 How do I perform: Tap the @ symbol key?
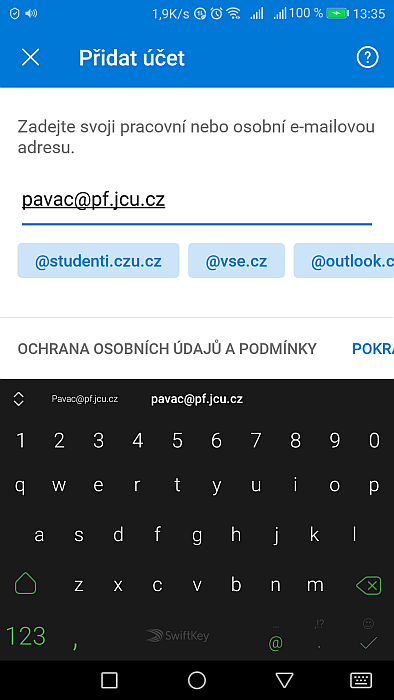click(275, 643)
